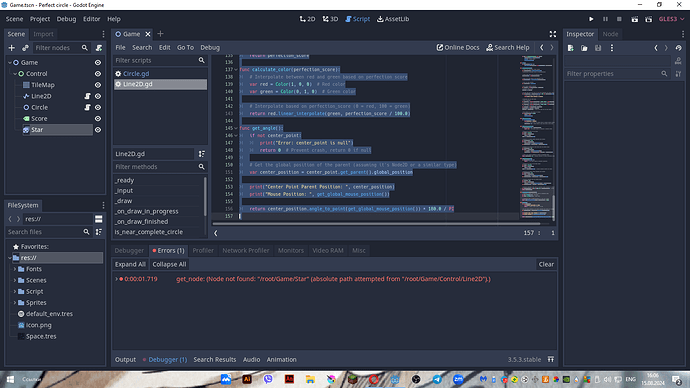Switch to the Import tab
The width and height of the screenshot is (690, 388).
tap(43, 34)
